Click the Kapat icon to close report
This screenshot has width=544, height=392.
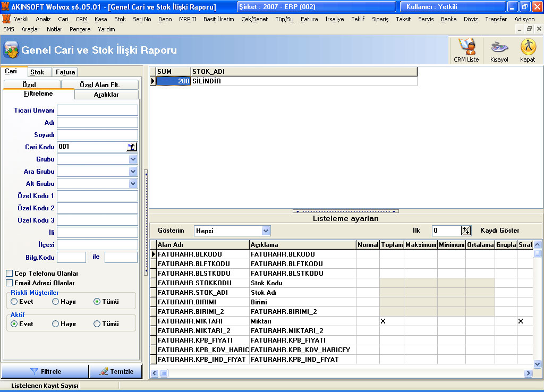[528, 50]
